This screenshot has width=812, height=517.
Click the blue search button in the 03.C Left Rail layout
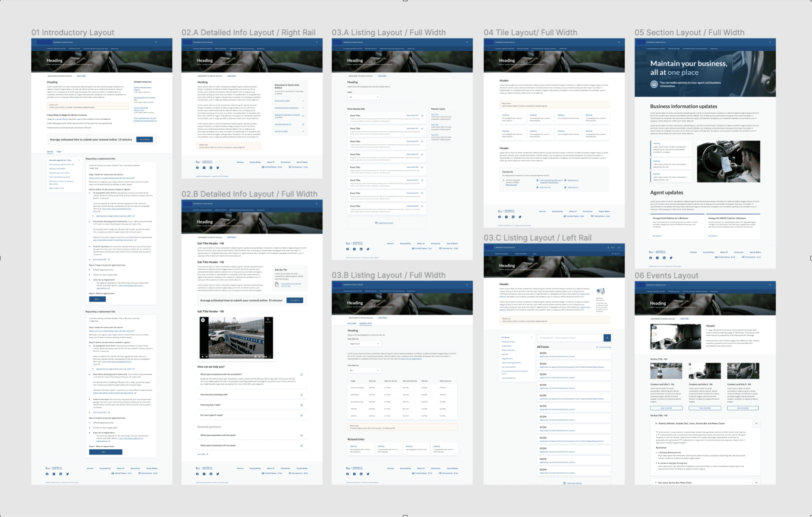coord(607,338)
